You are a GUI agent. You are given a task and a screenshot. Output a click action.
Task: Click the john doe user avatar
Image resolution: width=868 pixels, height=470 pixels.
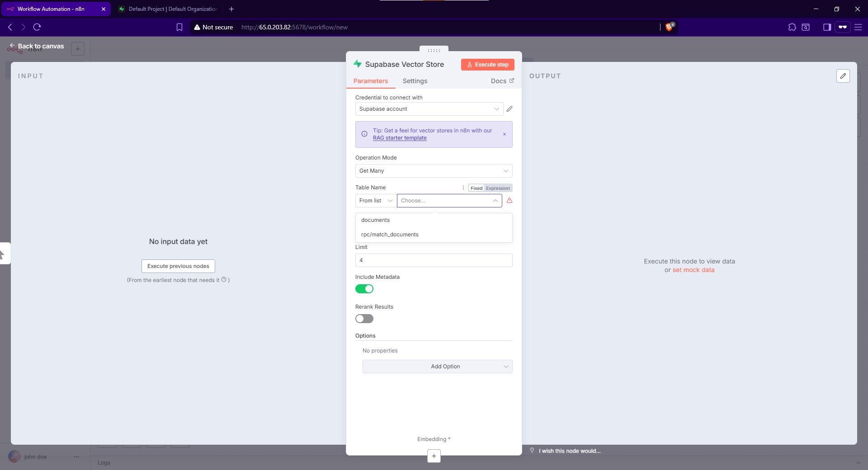(14, 456)
